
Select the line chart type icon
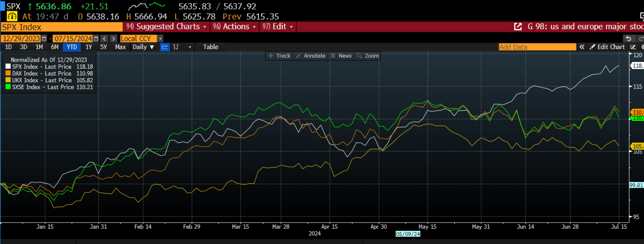(x=165, y=47)
